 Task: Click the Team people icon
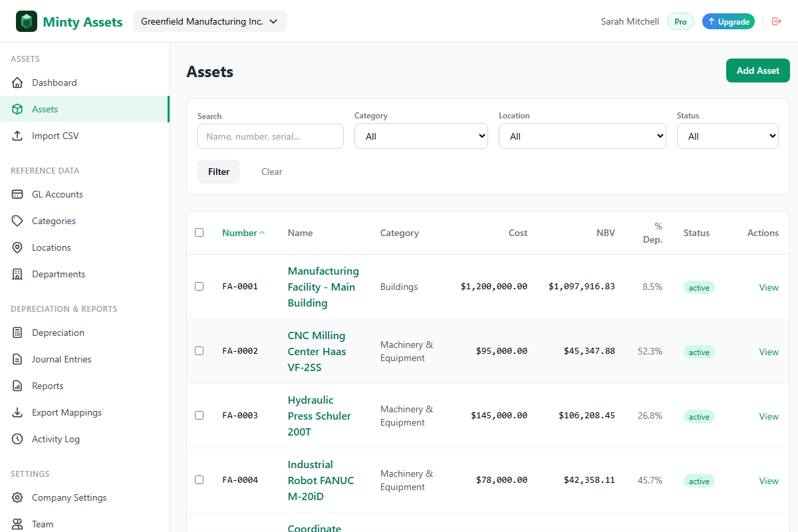coord(18,524)
